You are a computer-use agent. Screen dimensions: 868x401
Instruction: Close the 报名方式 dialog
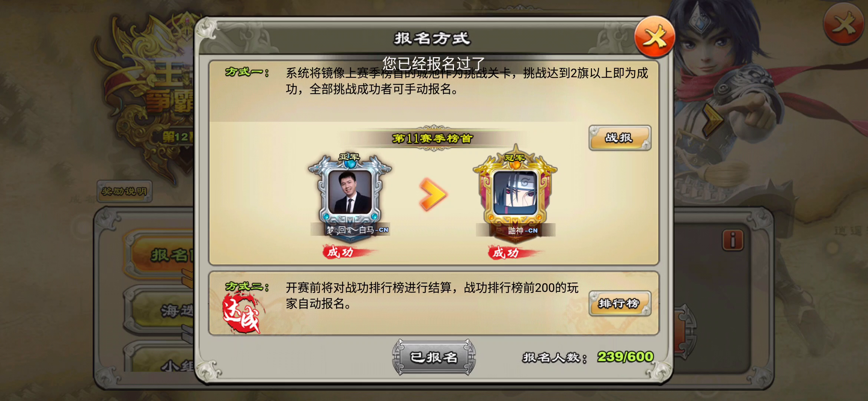coord(655,37)
